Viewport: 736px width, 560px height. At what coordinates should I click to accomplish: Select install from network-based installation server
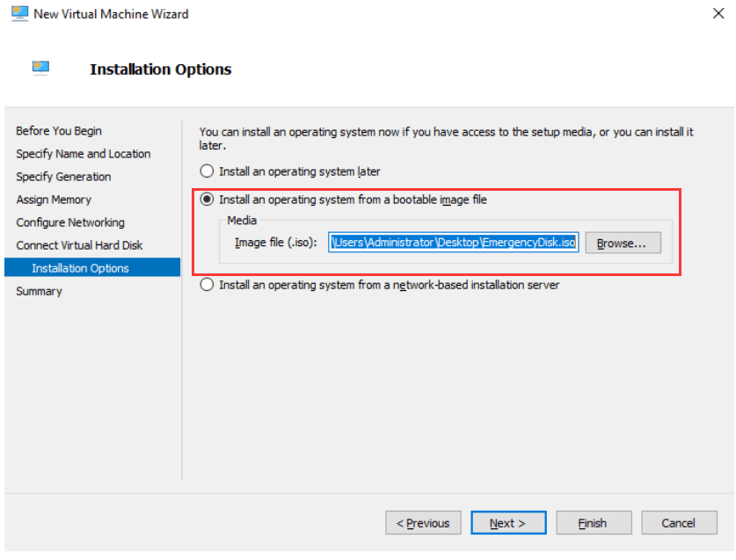(208, 285)
